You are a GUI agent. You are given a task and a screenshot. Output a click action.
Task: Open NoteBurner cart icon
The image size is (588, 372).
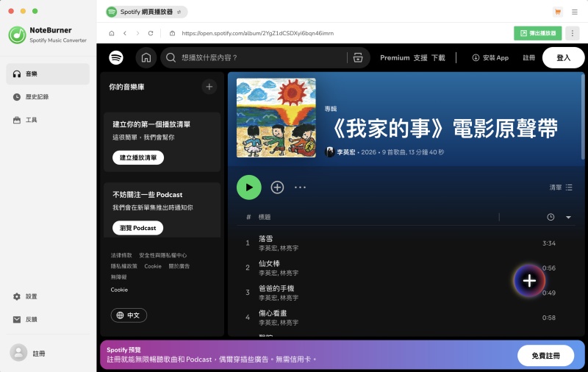pos(558,12)
